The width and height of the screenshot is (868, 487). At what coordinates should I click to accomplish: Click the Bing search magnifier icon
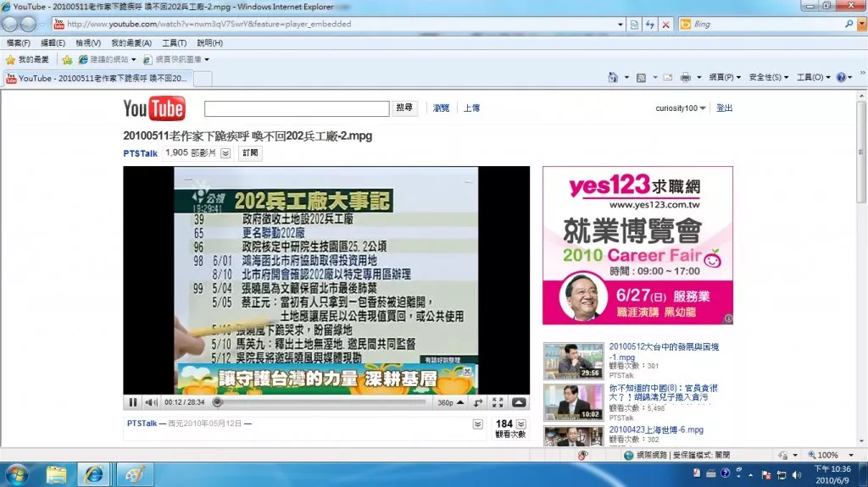[x=849, y=25]
